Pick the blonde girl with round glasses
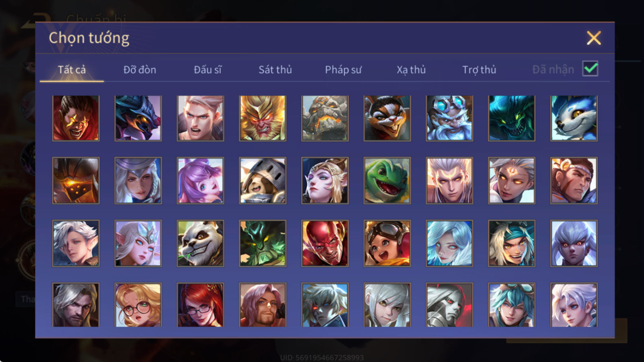The height and width of the screenshot is (362, 644). (138, 305)
